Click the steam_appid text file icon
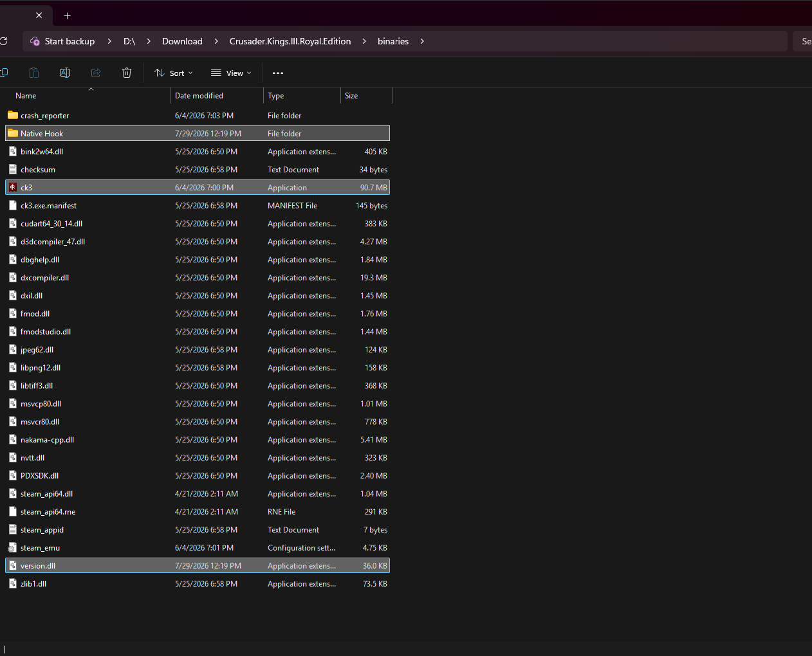Viewport: 812px width, 656px height. [13, 530]
